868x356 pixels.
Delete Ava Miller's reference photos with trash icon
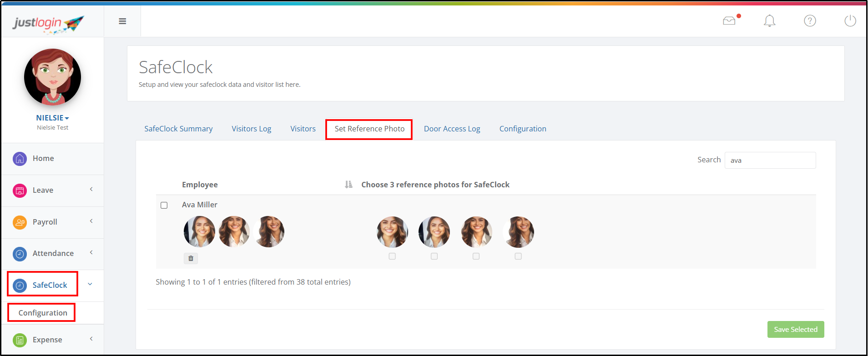tap(191, 258)
